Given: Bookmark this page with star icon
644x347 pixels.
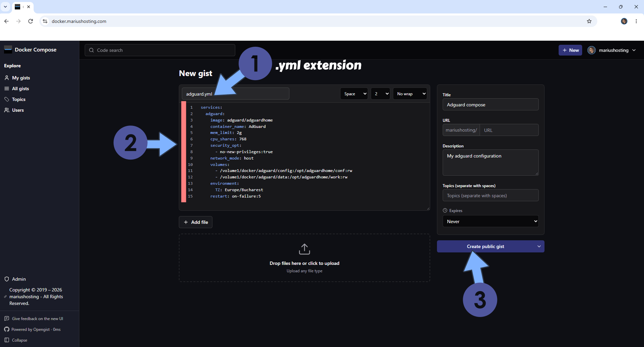Looking at the screenshot, I should pos(589,21).
